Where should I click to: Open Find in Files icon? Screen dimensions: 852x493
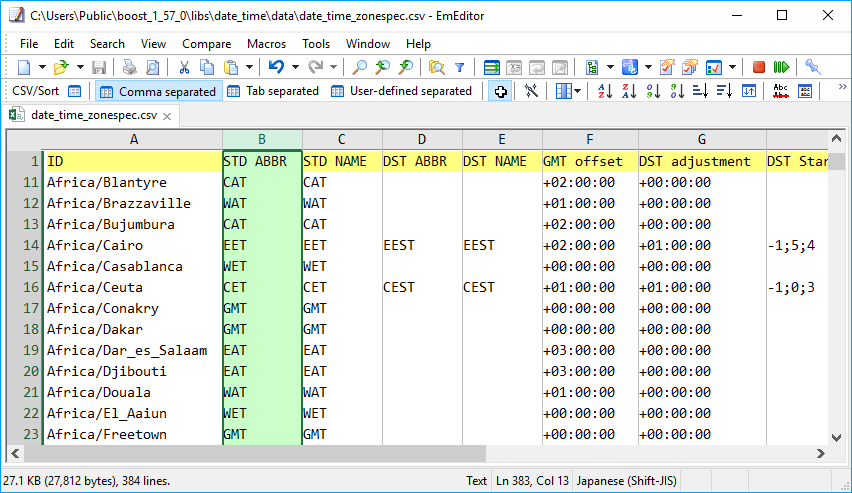(x=436, y=67)
